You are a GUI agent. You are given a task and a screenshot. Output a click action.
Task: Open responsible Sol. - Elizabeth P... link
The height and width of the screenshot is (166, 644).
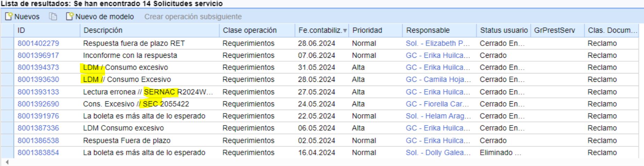[437, 44]
